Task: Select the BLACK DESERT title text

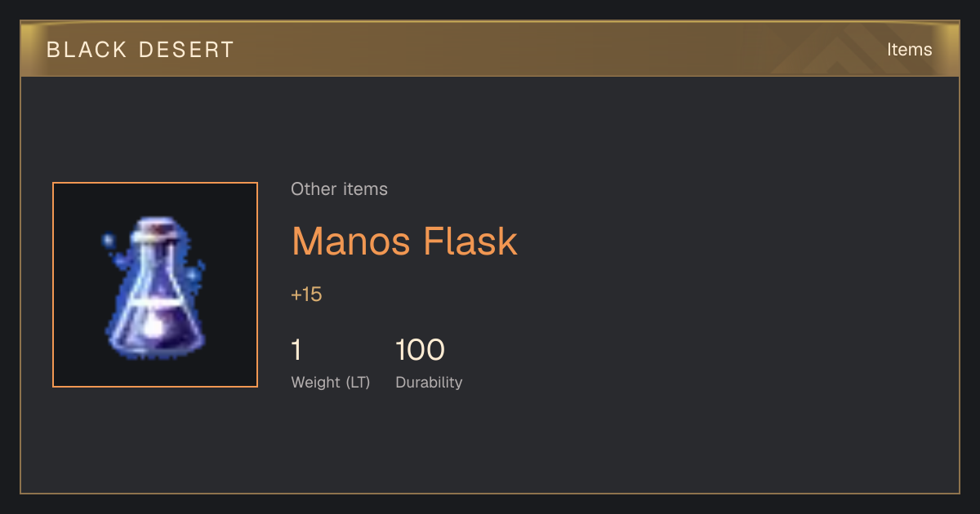Action: pyautogui.click(x=140, y=50)
